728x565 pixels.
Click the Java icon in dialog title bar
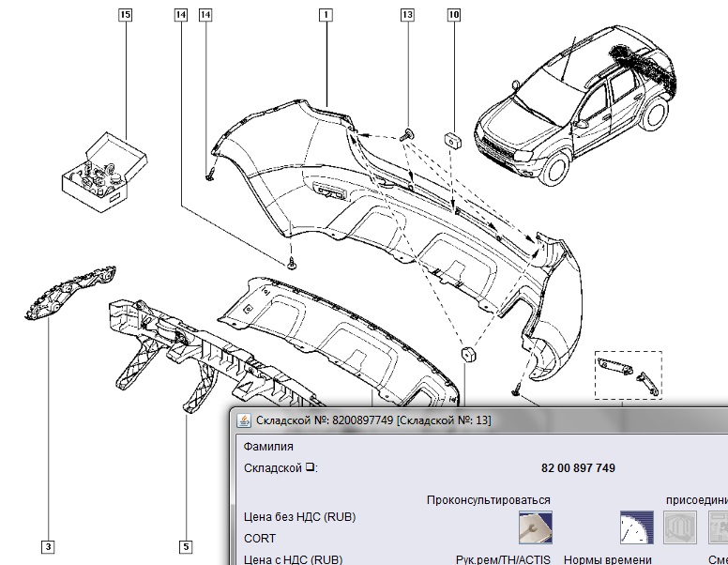pos(243,420)
